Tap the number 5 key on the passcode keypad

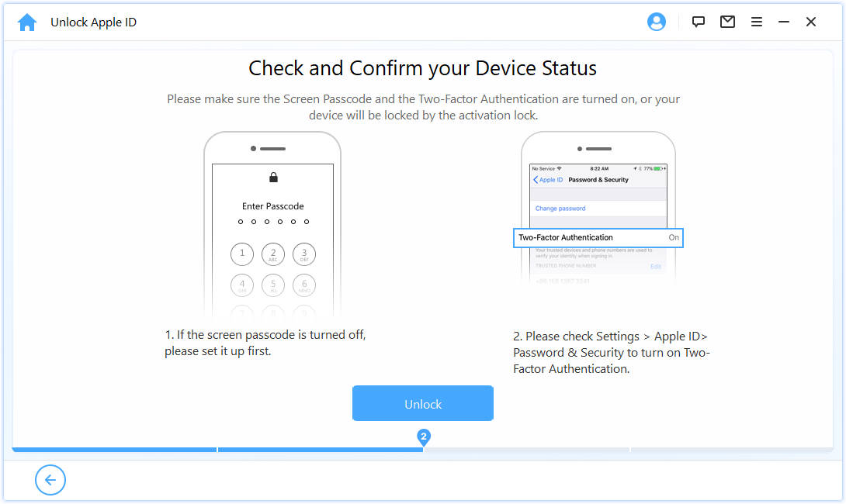[x=272, y=285]
